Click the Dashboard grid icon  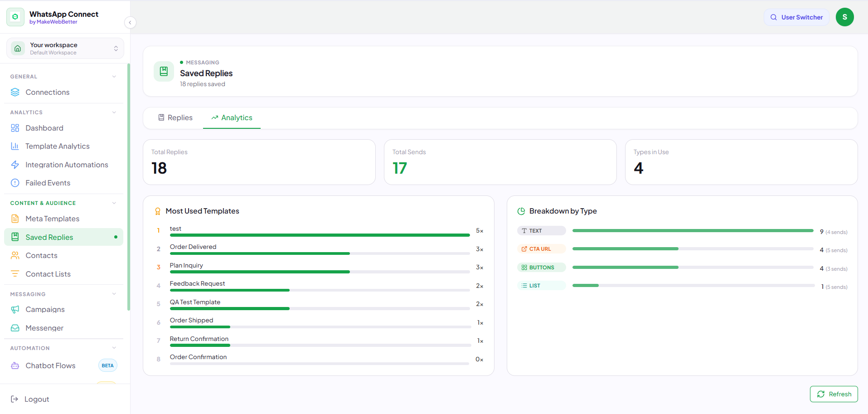15,128
